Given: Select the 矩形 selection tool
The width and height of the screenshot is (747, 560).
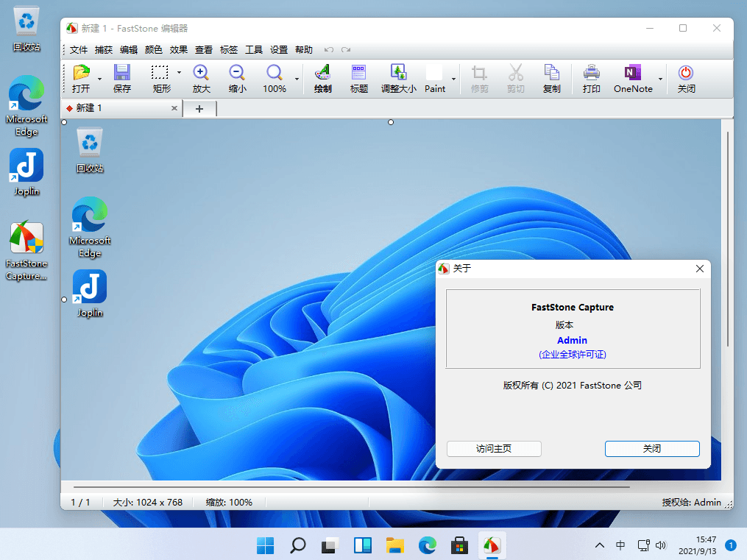Looking at the screenshot, I should [x=161, y=79].
